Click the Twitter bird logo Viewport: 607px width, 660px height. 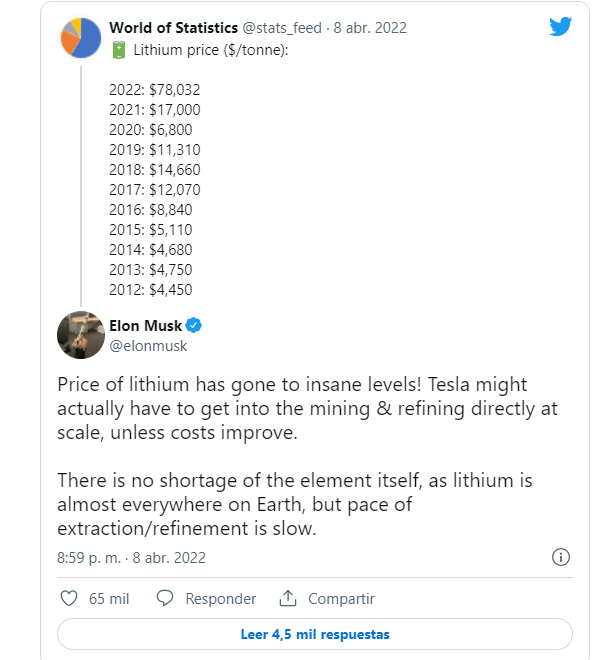click(560, 26)
